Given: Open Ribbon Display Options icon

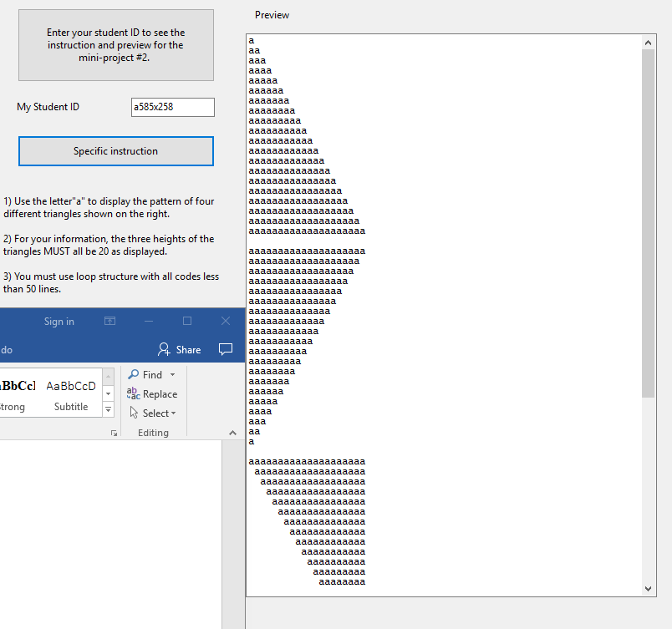Looking at the screenshot, I should (109, 321).
